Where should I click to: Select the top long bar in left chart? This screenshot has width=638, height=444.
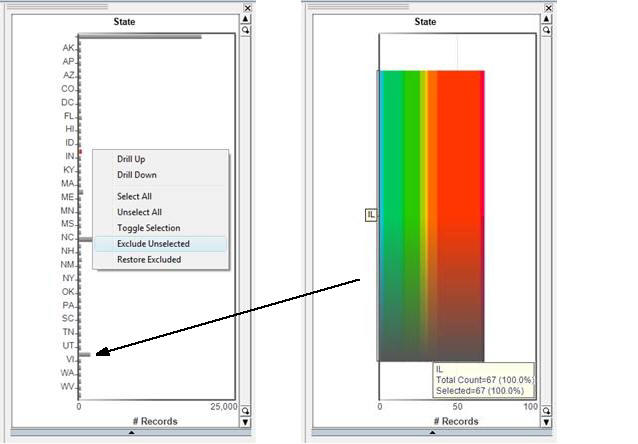pyautogui.click(x=140, y=37)
